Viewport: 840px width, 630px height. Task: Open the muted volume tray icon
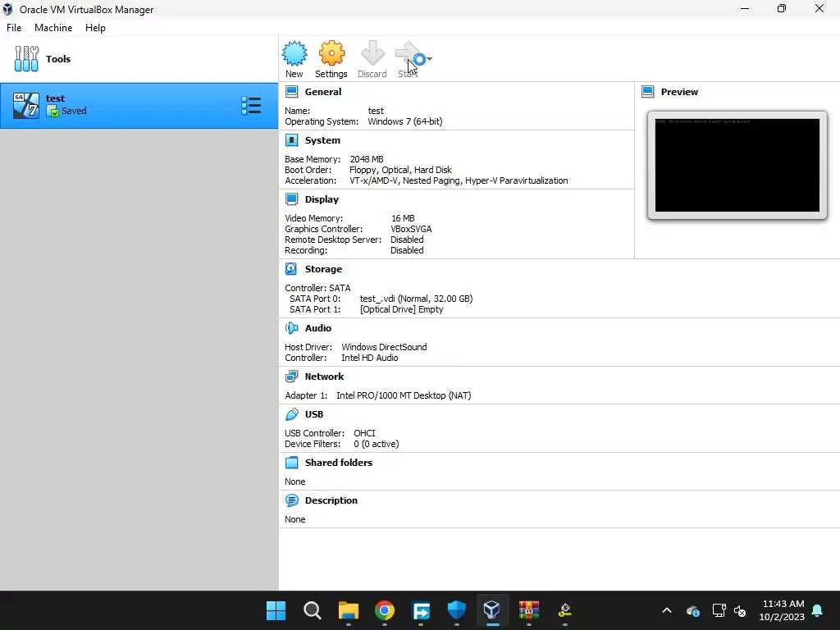point(740,610)
